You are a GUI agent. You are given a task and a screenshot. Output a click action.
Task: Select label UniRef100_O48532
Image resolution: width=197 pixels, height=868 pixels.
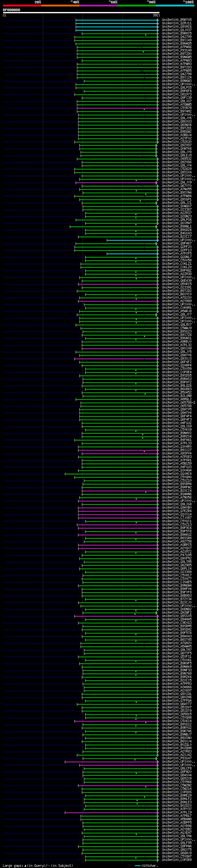click(177, 159)
